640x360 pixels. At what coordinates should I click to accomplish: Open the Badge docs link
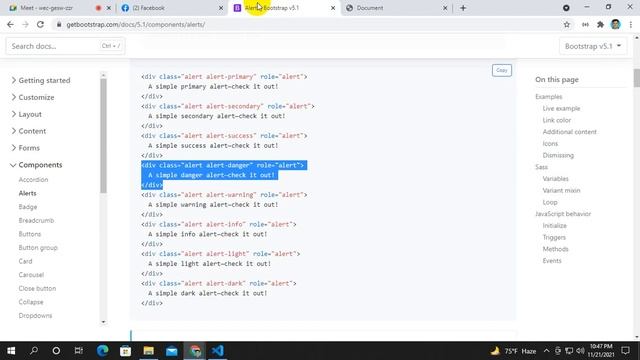28,207
